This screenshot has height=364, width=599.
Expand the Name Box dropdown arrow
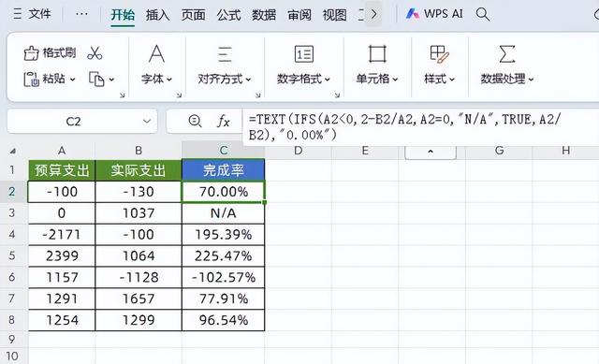(x=147, y=121)
